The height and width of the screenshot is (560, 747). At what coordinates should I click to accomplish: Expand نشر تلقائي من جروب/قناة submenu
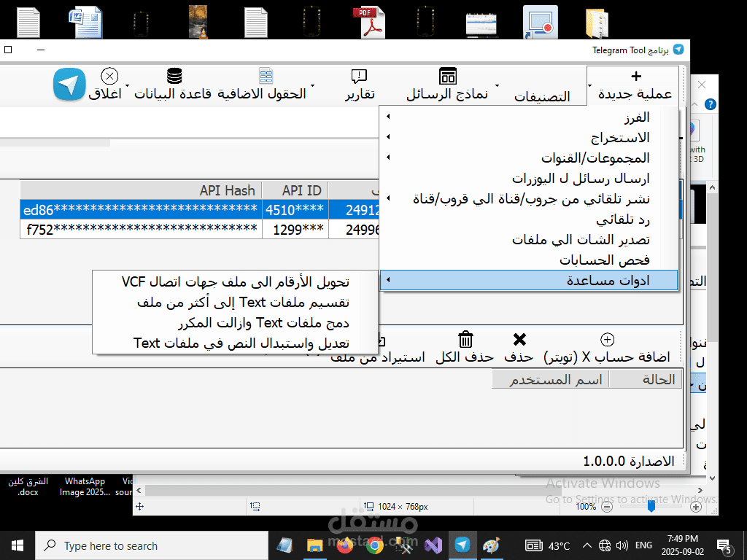529,198
